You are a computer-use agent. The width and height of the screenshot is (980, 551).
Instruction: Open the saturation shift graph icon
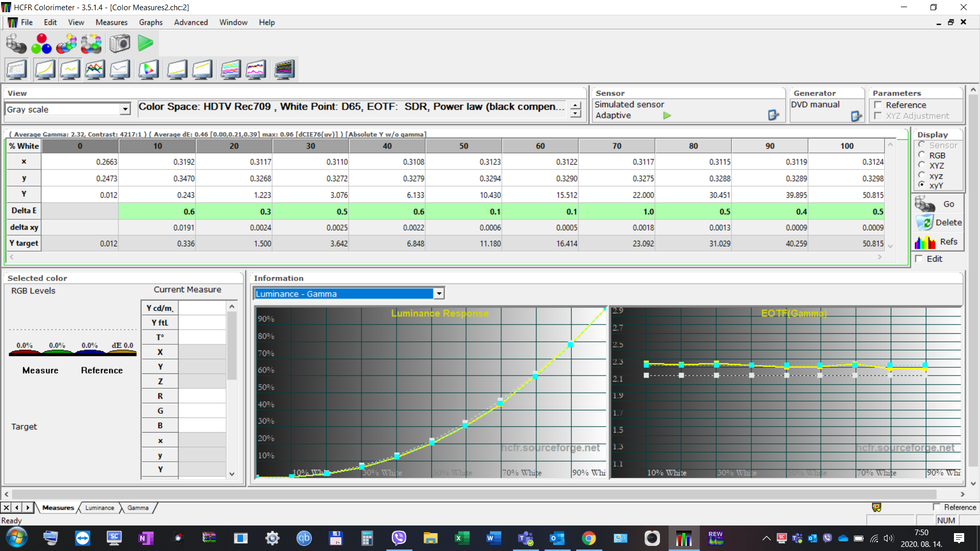(x=256, y=69)
